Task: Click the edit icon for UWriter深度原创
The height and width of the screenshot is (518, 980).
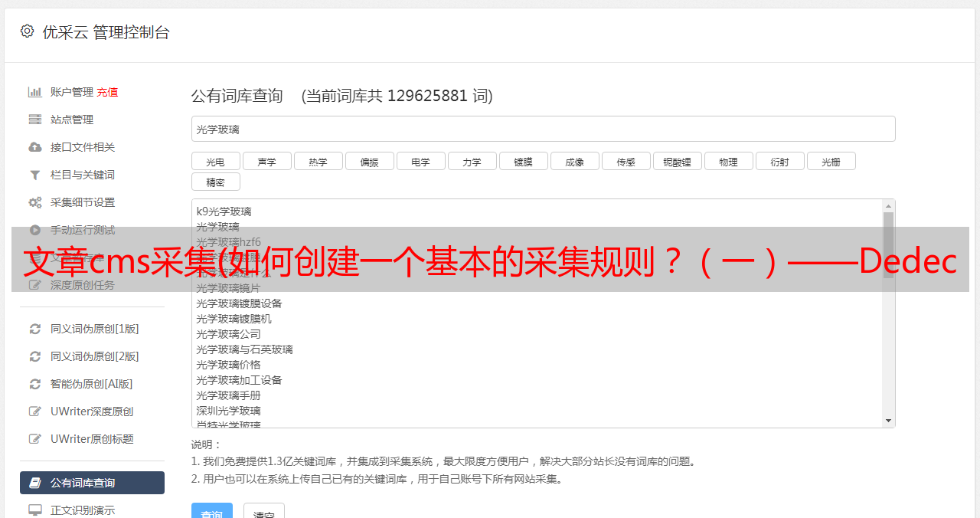Action: click(x=35, y=411)
